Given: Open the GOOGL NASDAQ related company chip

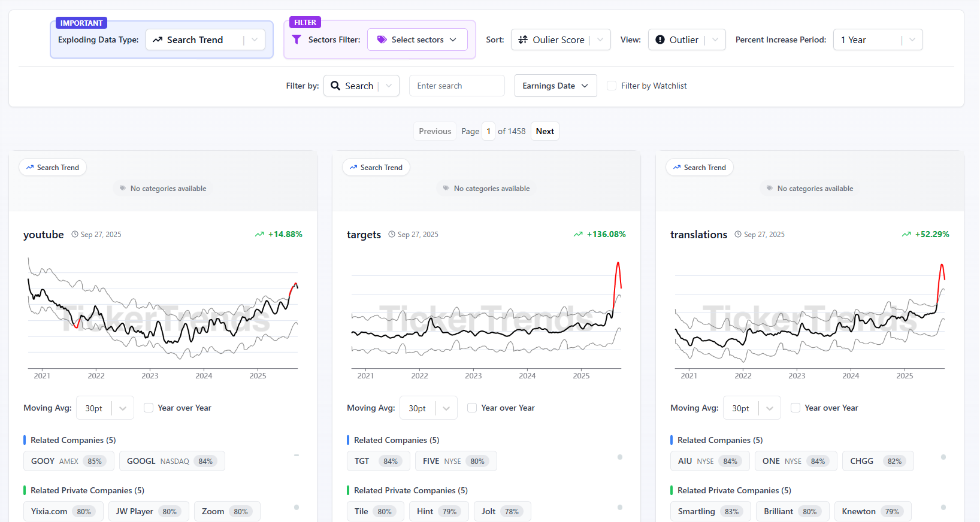Looking at the screenshot, I should [x=172, y=461].
